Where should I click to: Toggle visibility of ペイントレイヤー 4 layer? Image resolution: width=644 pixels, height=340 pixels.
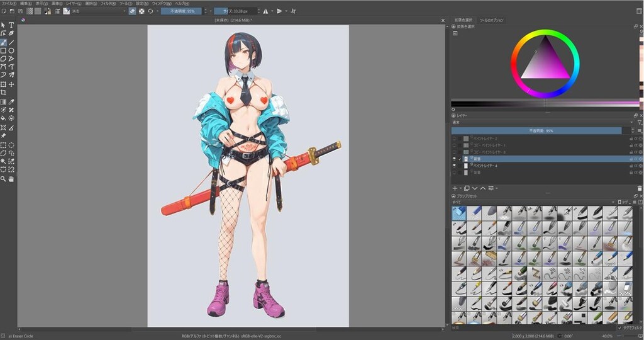click(454, 166)
